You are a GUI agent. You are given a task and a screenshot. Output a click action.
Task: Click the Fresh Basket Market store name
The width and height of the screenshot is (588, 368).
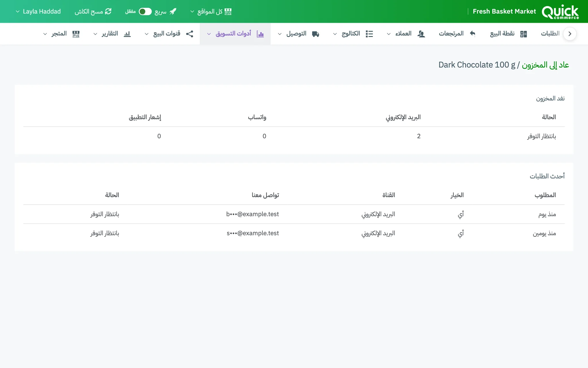click(x=504, y=12)
